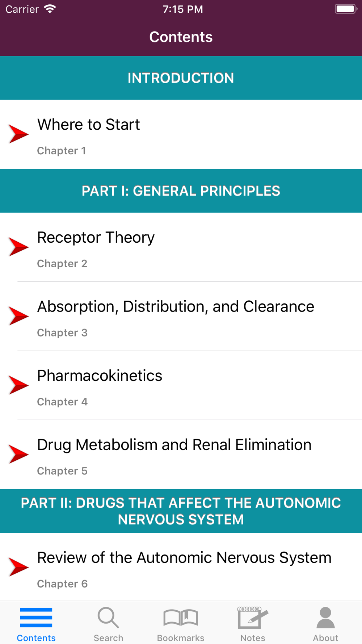Tap Part I: General Principles header
The image size is (362, 644).
[181, 191]
